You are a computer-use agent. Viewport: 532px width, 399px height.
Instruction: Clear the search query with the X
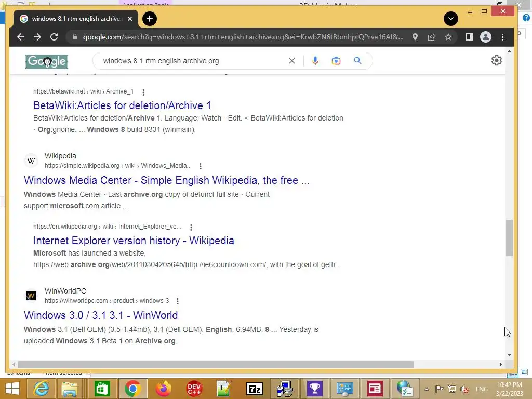click(x=292, y=61)
